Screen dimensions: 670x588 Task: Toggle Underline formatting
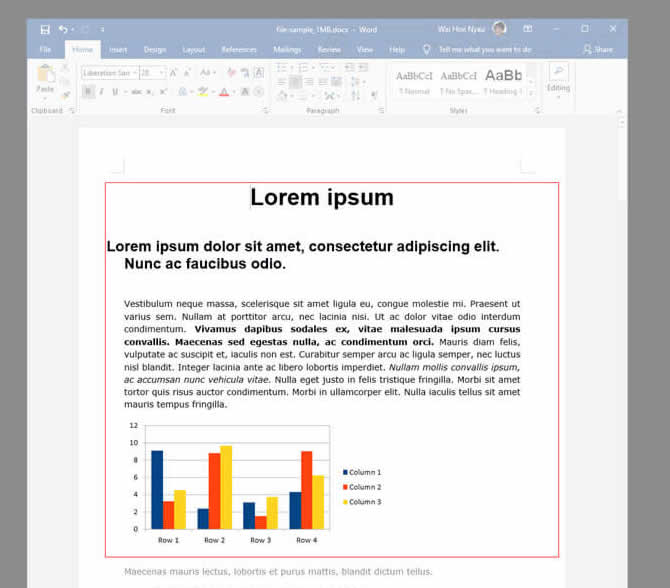tap(115, 91)
